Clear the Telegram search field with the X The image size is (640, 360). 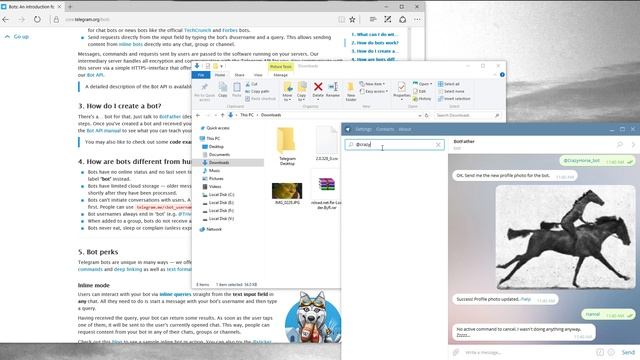point(438,144)
